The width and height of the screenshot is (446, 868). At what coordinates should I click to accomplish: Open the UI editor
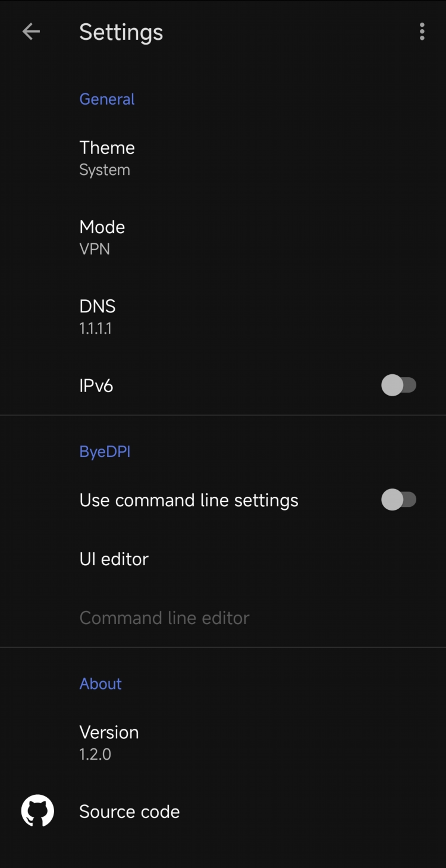click(x=223, y=559)
